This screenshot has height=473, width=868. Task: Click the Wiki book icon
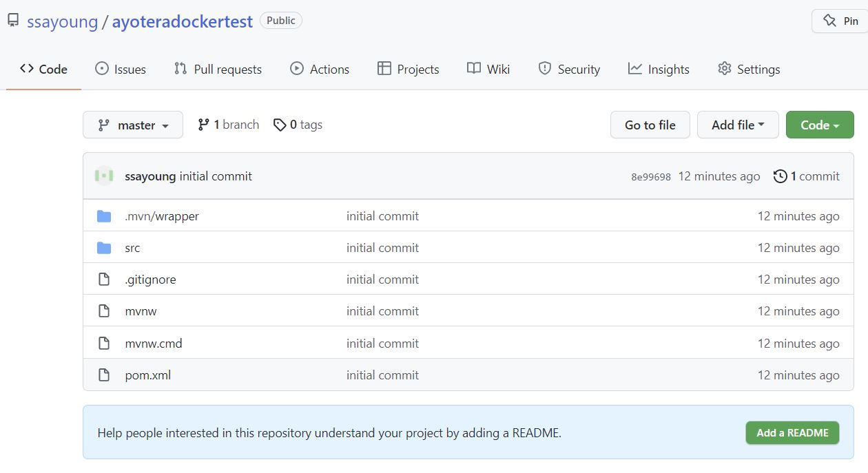pos(473,68)
